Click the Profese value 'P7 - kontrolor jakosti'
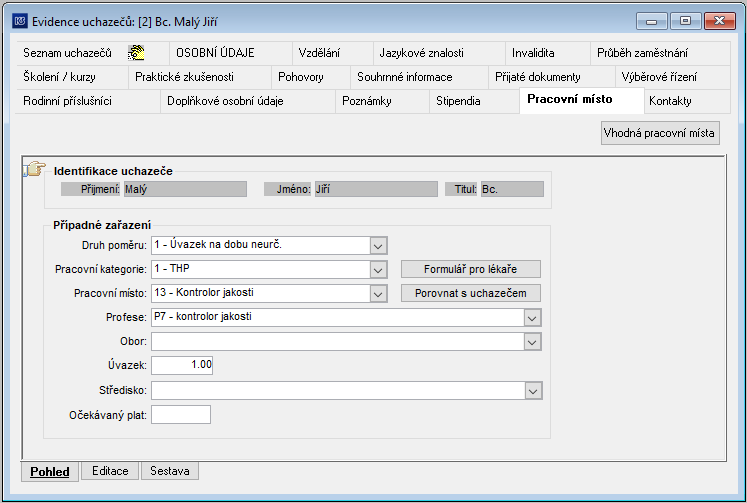This screenshot has height=503, width=747. 203,316
